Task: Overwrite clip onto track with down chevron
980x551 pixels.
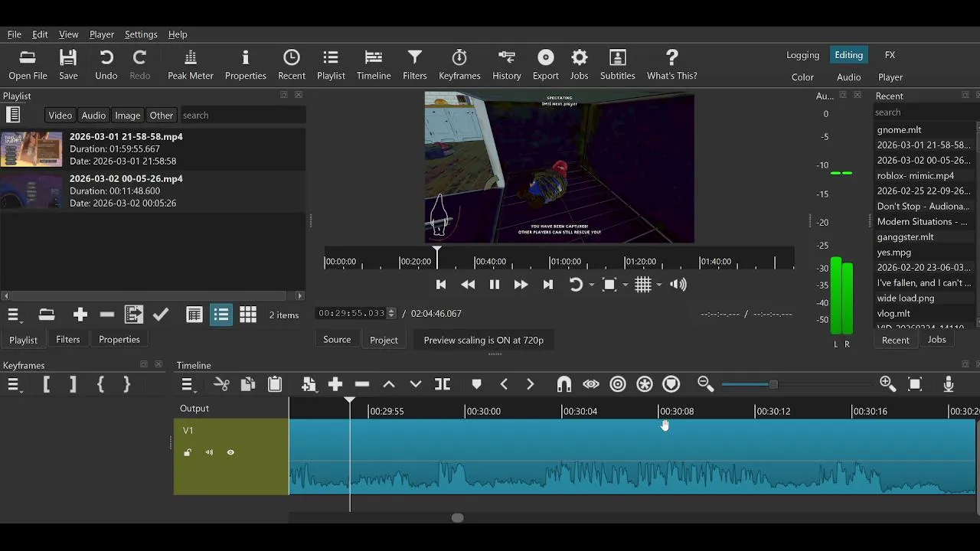Action: 416,384
